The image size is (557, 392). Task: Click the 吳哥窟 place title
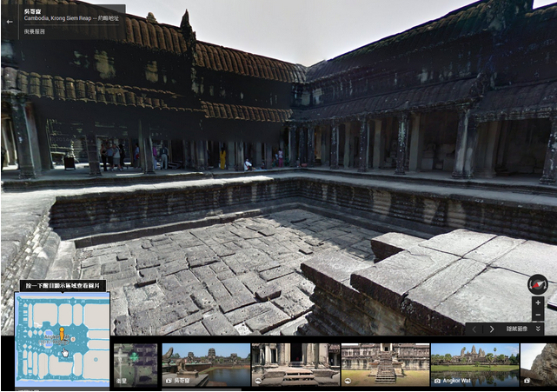coord(32,12)
